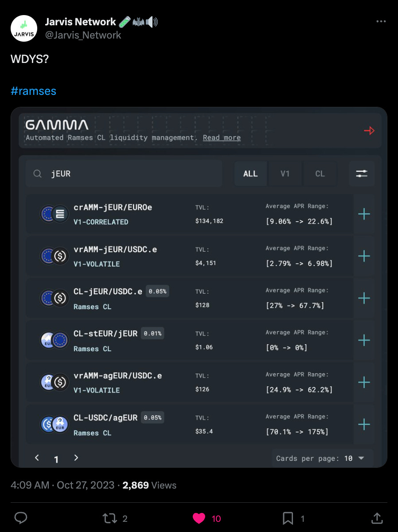Click the $134,182 TVL value

coord(209,221)
